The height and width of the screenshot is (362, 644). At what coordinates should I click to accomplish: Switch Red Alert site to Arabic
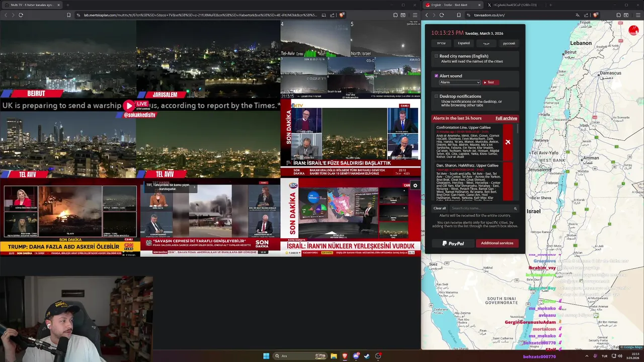pyautogui.click(x=487, y=43)
